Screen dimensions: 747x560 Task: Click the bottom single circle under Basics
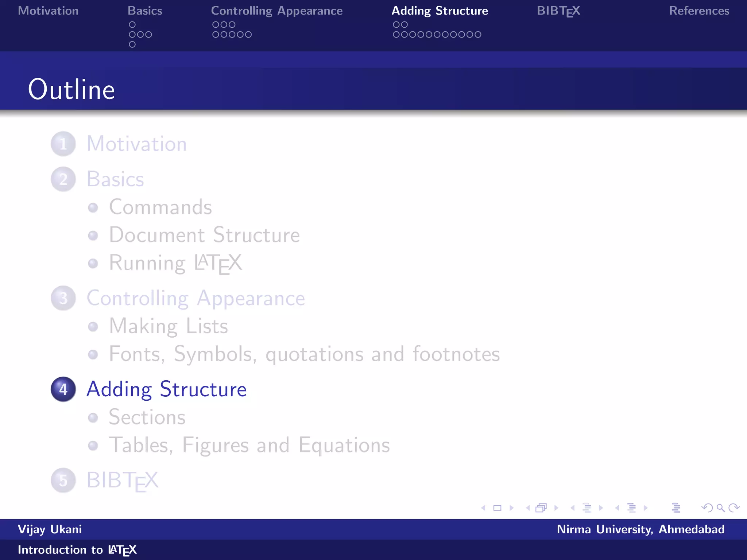click(132, 44)
